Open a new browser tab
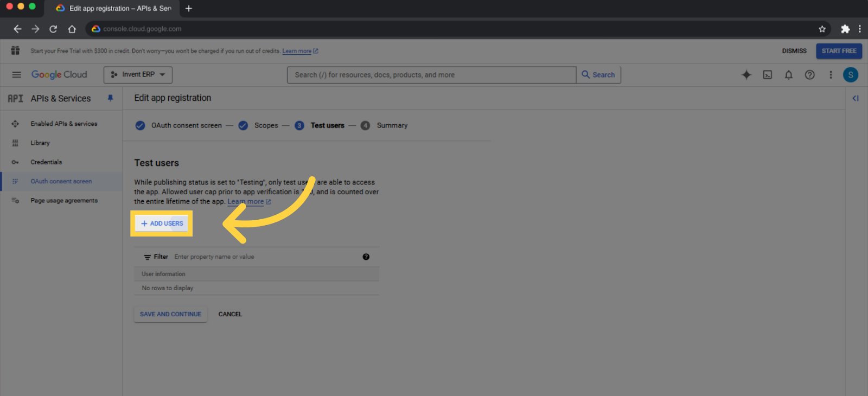The width and height of the screenshot is (868, 396). point(189,8)
